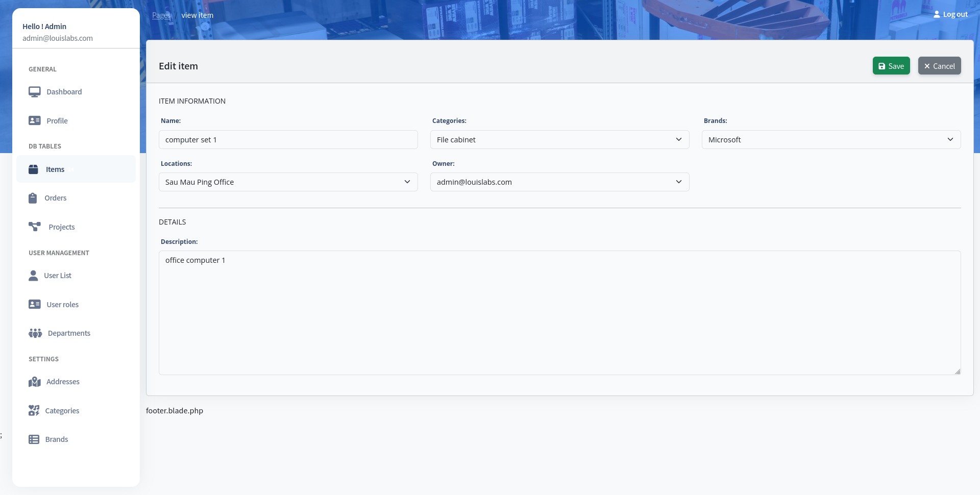Open the Dashboard menu item
This screenshot has width=980, height=495.
click(x=76, y=92)
